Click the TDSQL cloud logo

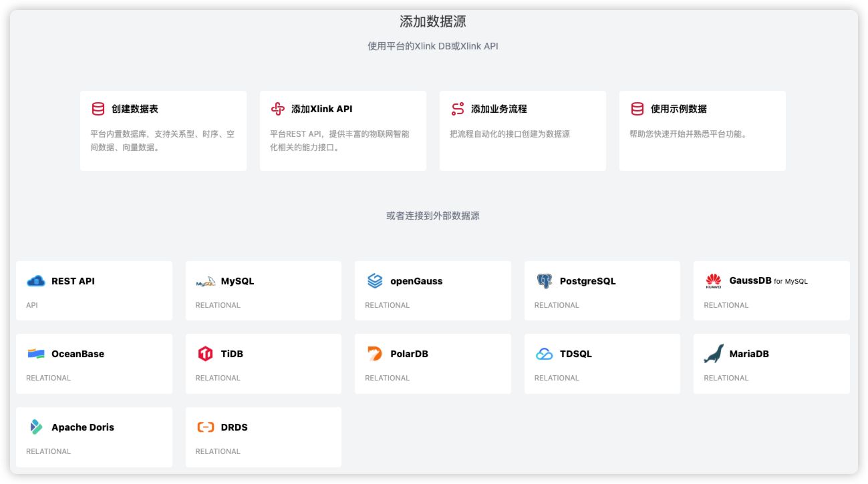545,354
